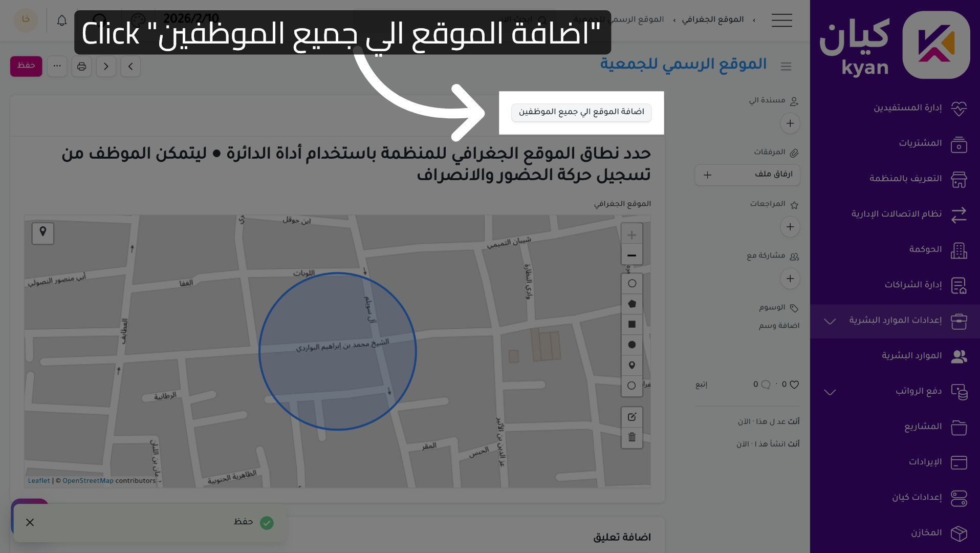Zoom out on the map with the minus control
The height and width of the screenshot is (553, 980).
point(631,254)
